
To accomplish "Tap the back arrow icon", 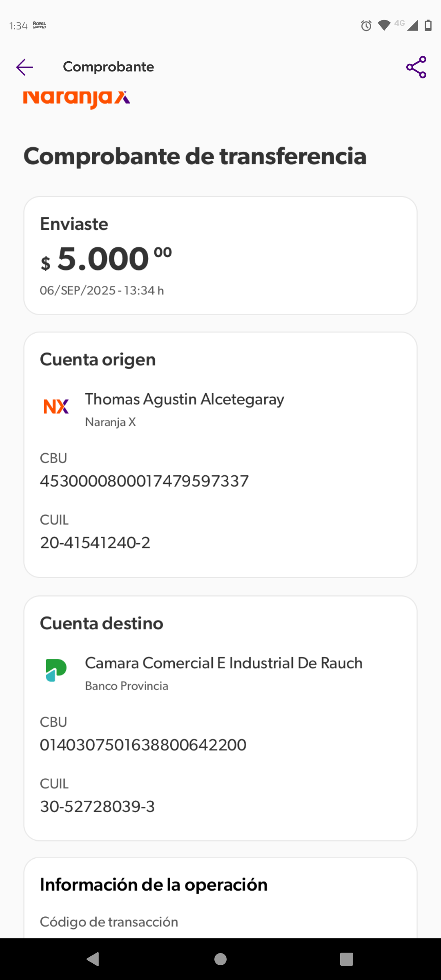I will tap(24, 67).
